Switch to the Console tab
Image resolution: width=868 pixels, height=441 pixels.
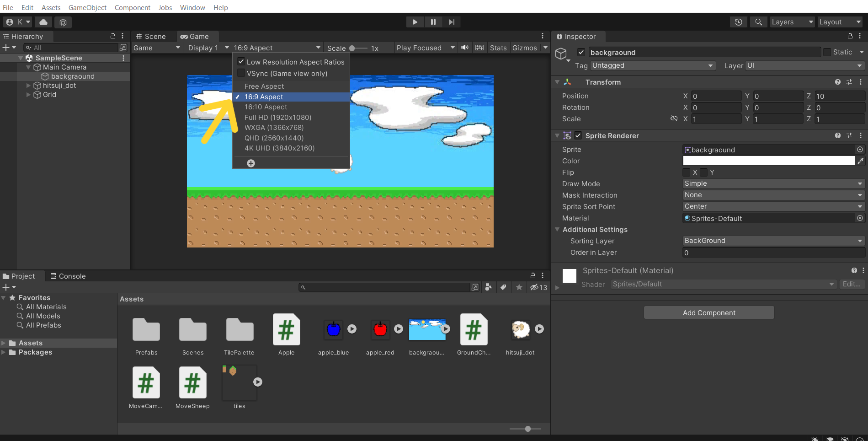point(68,276)
